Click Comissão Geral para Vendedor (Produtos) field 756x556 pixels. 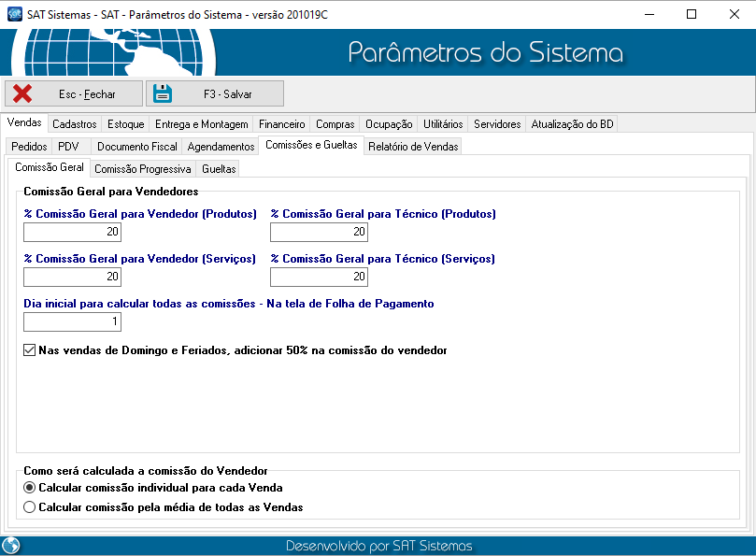pyautogui.click(x=72, y=232)
